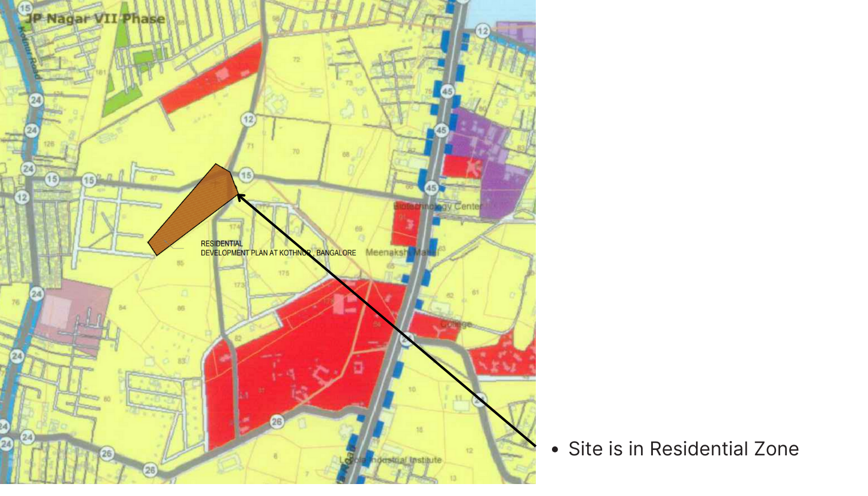Viewport: 868px width, 496px height.
Task: Click the diagonal red strip near the top
Action: [x=212, y=78]
